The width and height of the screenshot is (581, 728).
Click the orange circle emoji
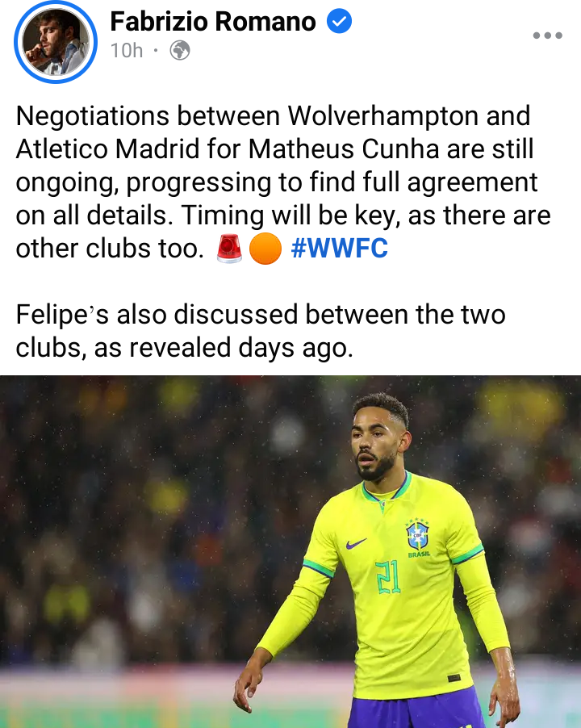pyautogui.click(x=265, y=249)
